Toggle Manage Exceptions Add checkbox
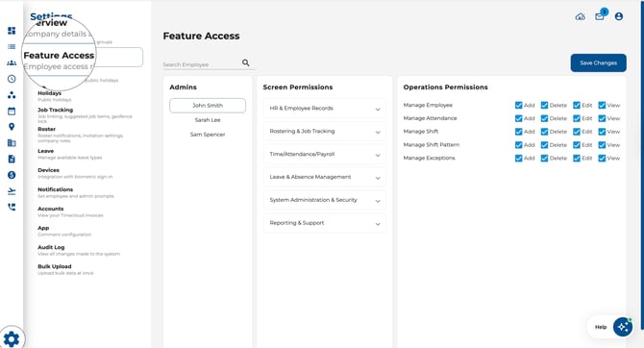The width and height of the screenshot is (644, 348). [x=518, y=159]
